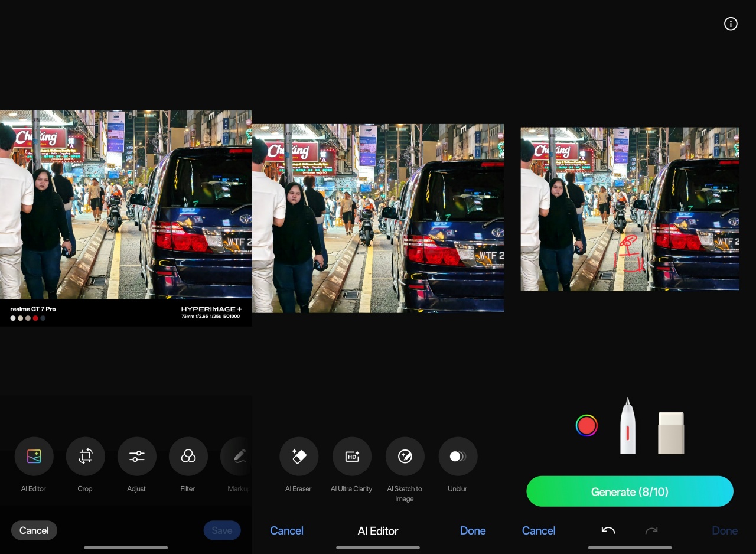This screenshot has width=756, height=554.
Task: Select the Crop tool icon
Action: [85, 457]
